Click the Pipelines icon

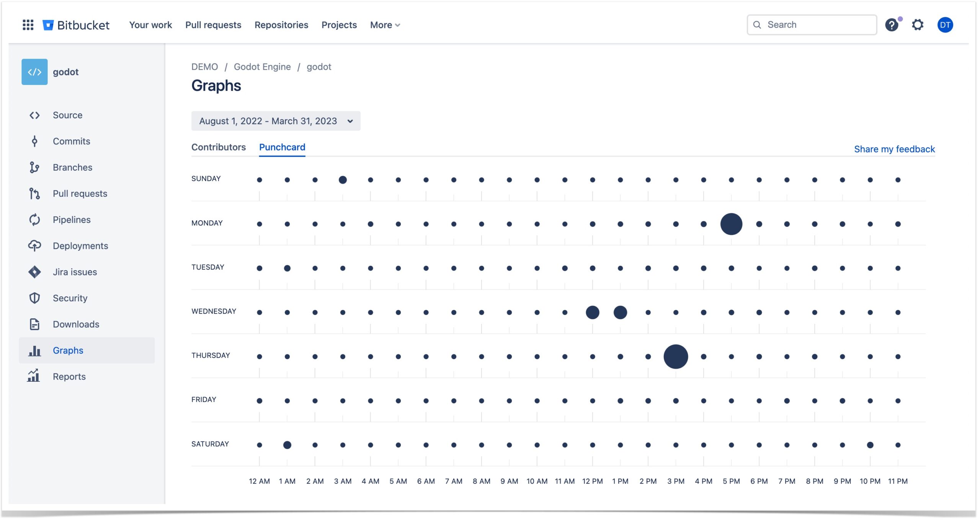click(34, 219)
